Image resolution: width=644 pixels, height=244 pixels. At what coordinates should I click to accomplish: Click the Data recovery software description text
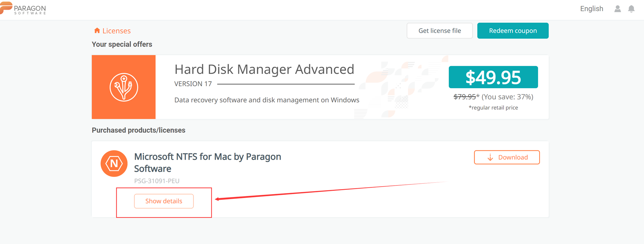pos(267,100)
